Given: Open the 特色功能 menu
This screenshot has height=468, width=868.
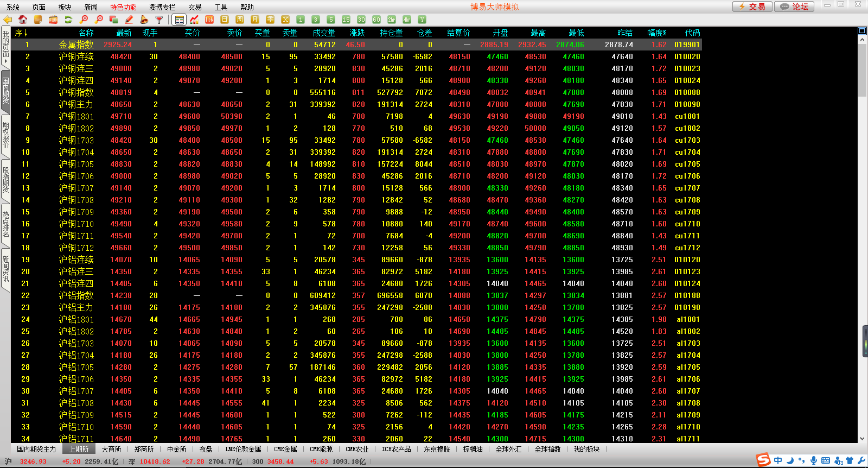Looking at the screenshot, I should 123,7.
